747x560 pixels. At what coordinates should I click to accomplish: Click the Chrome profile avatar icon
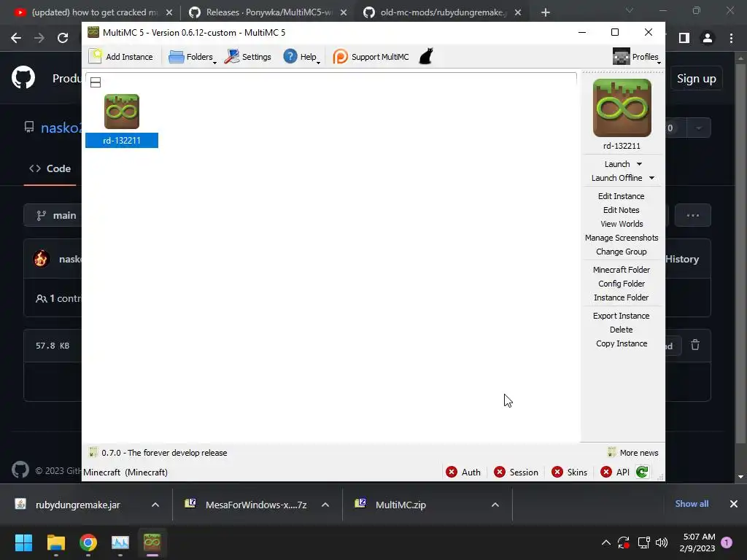click(708, 38)
